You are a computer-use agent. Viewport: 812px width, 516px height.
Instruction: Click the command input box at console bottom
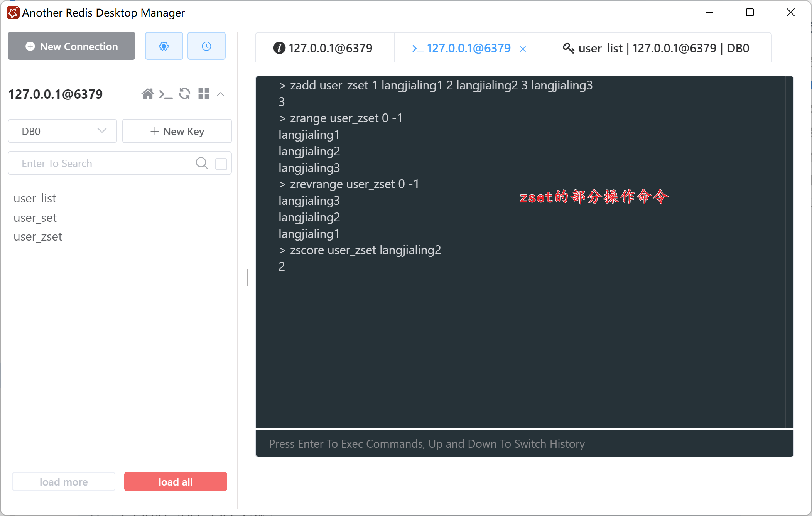524,443
